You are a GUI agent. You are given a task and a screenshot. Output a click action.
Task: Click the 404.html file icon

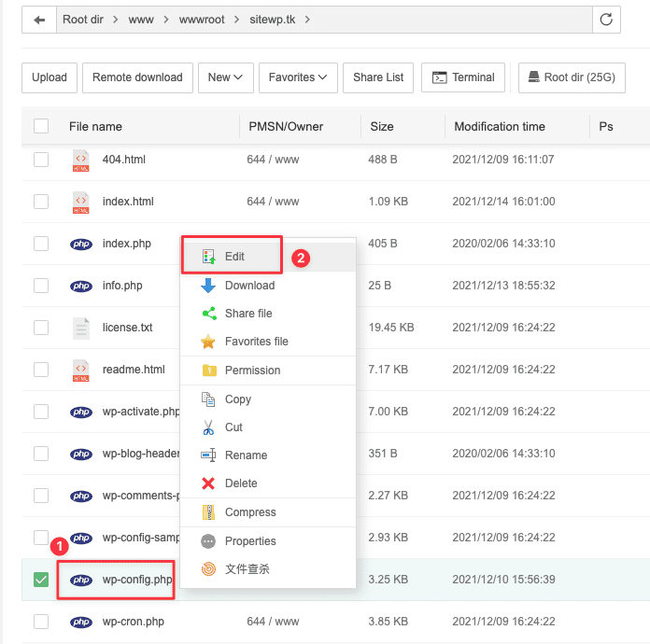[81, 161]
